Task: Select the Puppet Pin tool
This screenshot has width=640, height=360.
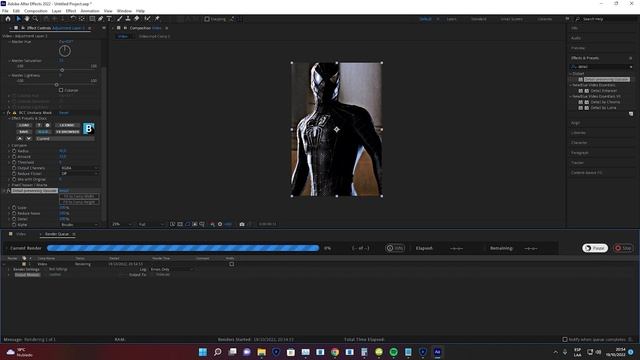Action: (x=157, y=19)
